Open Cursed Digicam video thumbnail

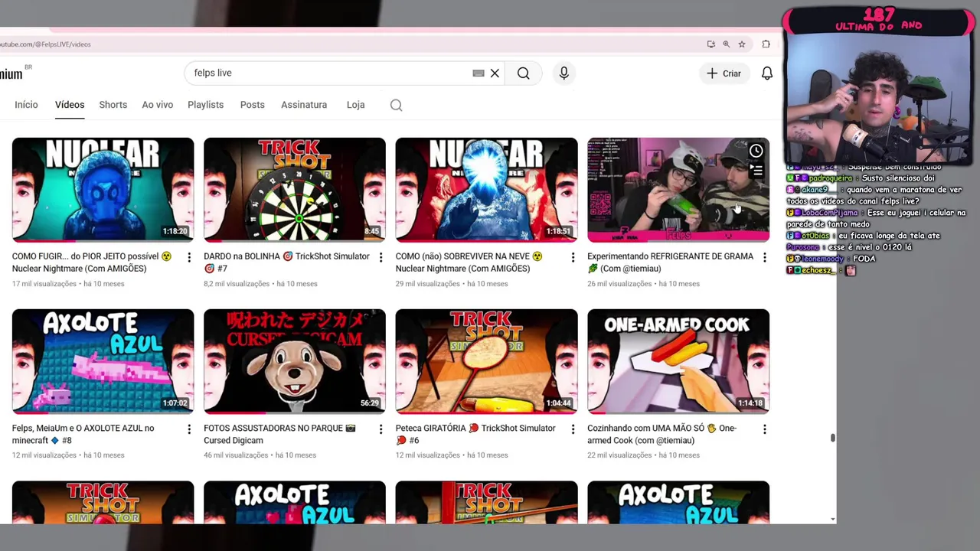point(295,361)
